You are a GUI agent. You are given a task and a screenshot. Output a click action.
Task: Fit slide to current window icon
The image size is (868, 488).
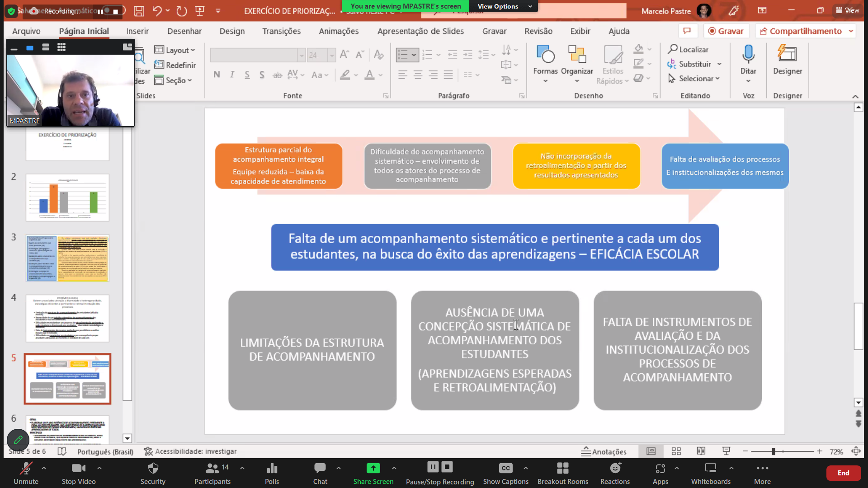[856, 451]
